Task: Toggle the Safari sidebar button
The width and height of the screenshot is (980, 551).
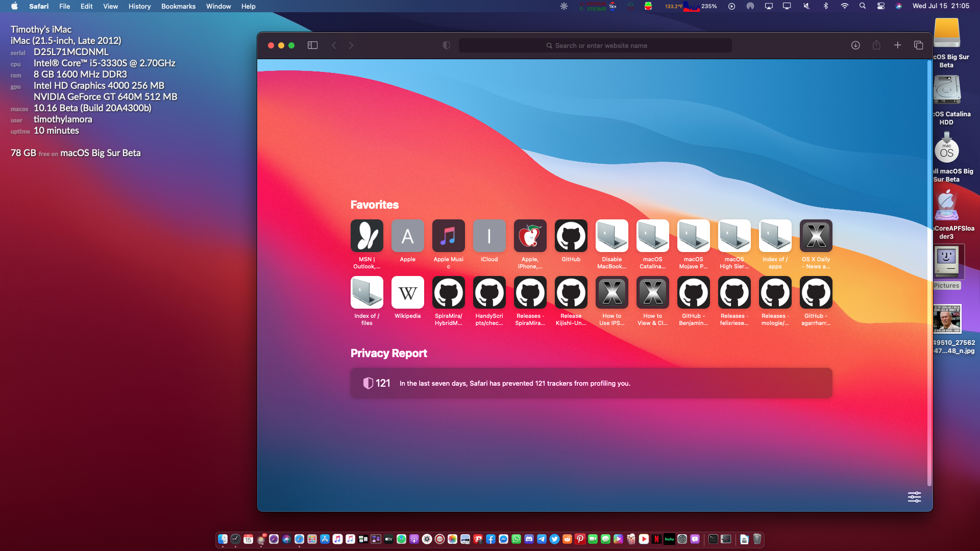Action: click(312, 45)
